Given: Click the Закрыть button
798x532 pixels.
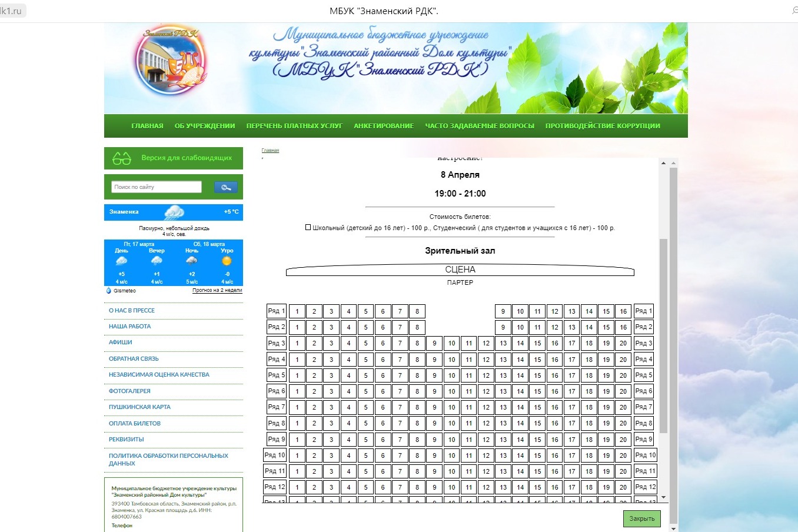Looking at the screenshot, I should coord(642,518).
